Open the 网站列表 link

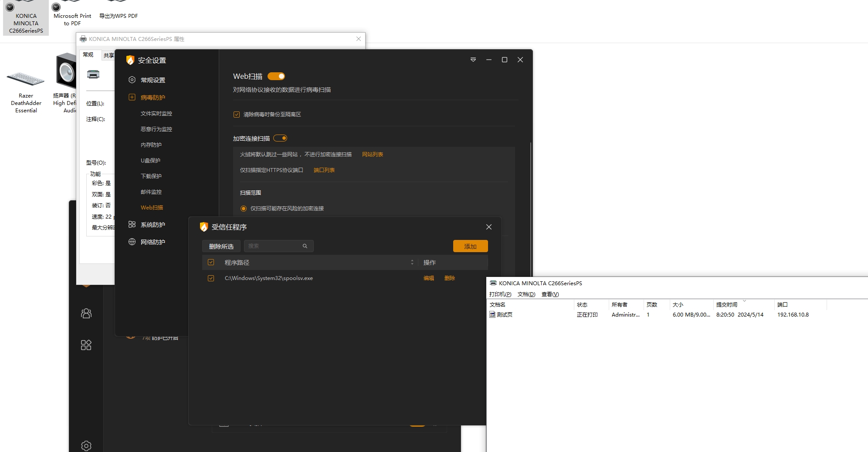pyautogui.click(x=373, y=155)
